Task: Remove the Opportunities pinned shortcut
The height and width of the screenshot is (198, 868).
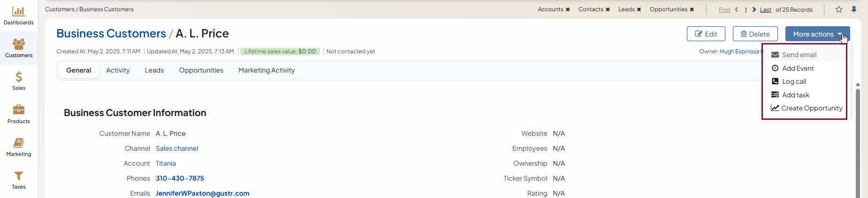Action: (x=692, y=9)
